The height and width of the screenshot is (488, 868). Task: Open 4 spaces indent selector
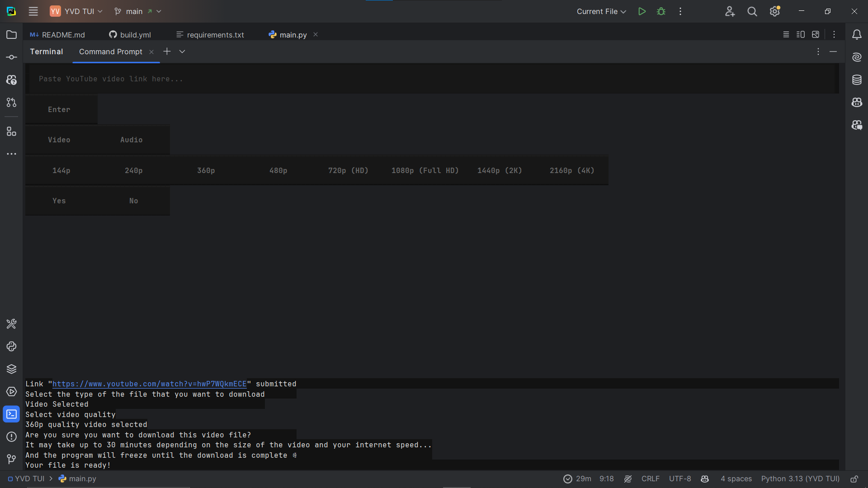[736, 479]
